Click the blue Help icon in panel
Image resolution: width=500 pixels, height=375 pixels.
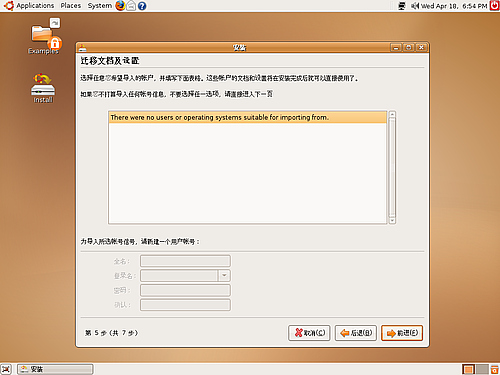click(142, 6)
